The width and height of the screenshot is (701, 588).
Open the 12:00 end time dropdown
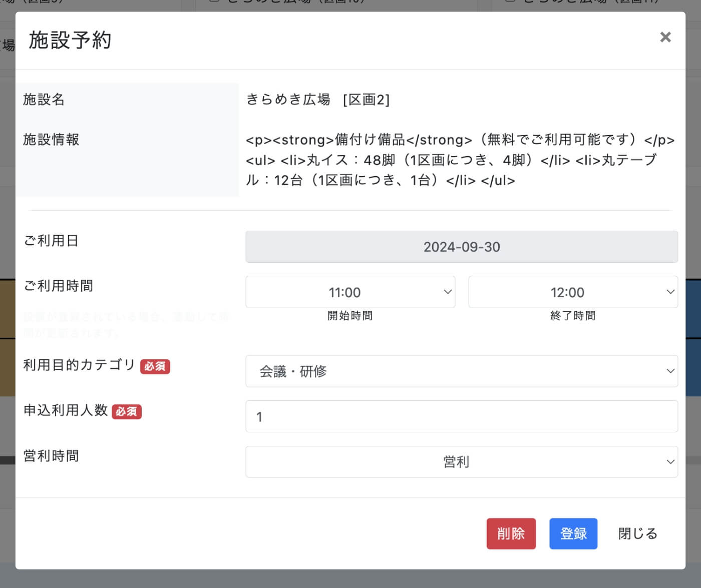572,292
